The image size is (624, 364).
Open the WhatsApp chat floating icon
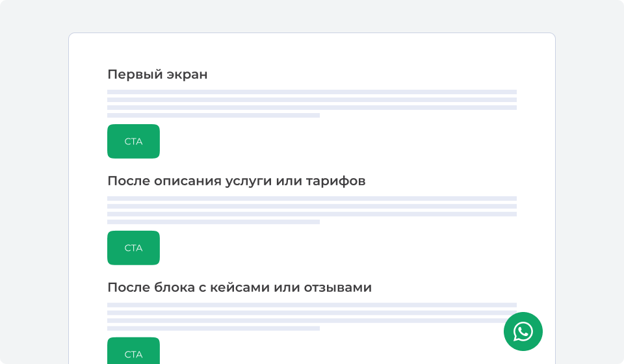tap(523, 331)
